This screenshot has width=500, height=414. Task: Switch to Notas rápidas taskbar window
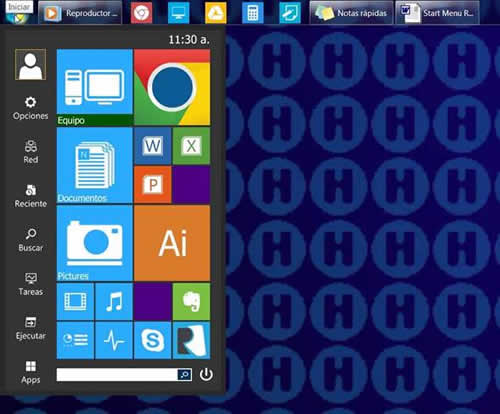(351, 13)
